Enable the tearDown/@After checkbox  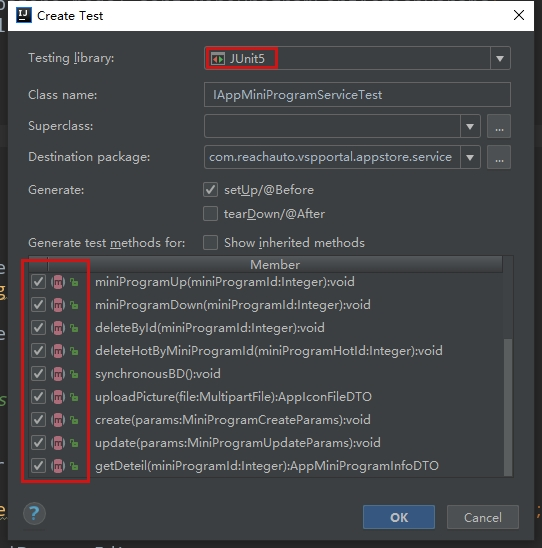click(x=210, y=214)
